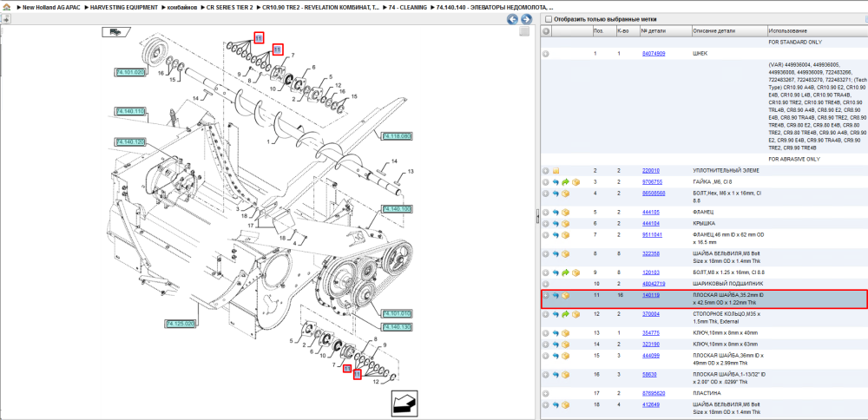Select row 'ШАРИКОВЫЙ ПОДШИПНИК'
Image resolution: width=868 pixels, height=420 pixels.
pyautogui.click(x=704, y=284)
